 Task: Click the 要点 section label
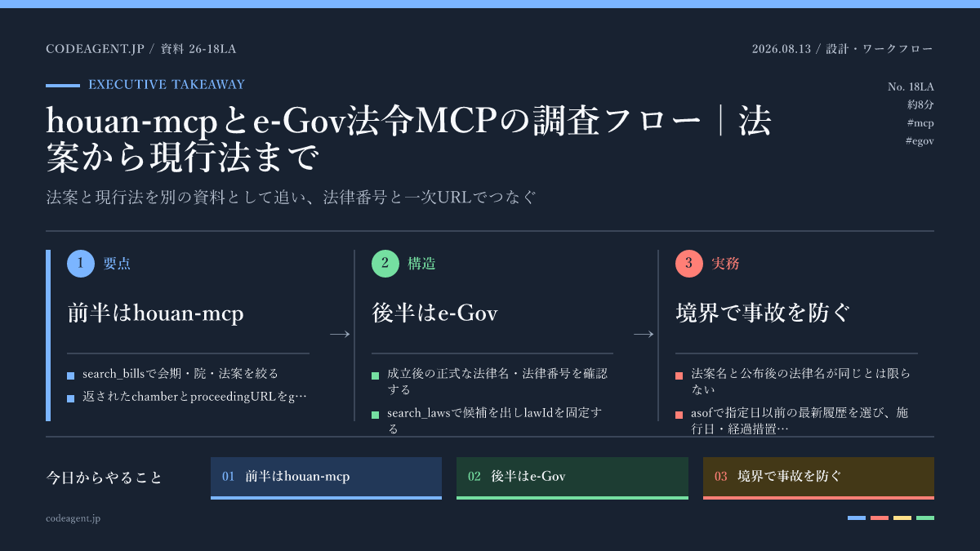[117, 264]
